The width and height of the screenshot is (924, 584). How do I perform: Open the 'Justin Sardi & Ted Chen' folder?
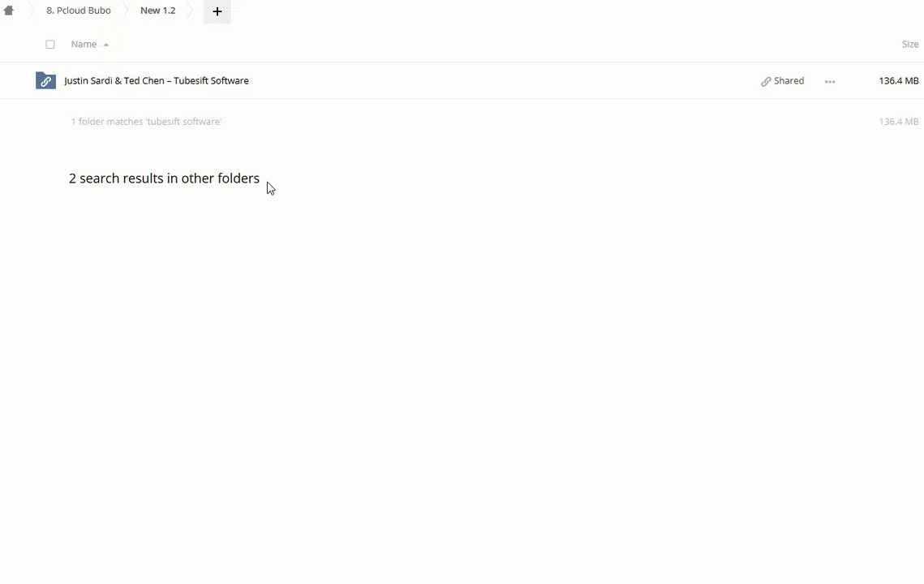click(157, 81)
